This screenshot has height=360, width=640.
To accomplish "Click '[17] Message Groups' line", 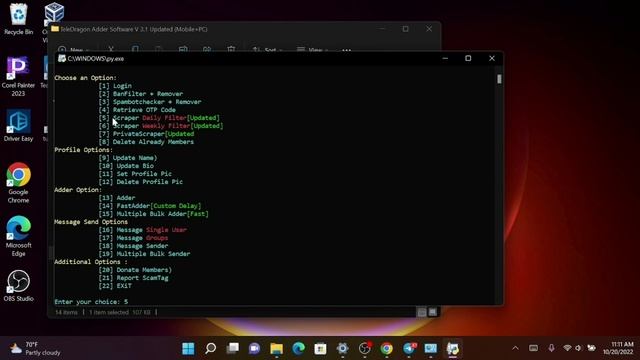I will coord(133,238).
